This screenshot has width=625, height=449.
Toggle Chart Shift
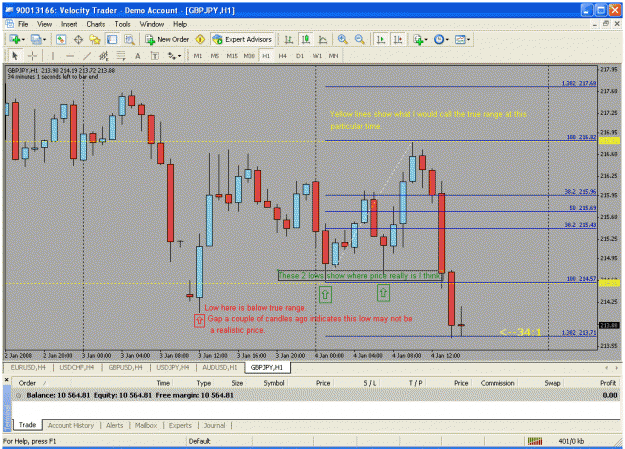398,39
